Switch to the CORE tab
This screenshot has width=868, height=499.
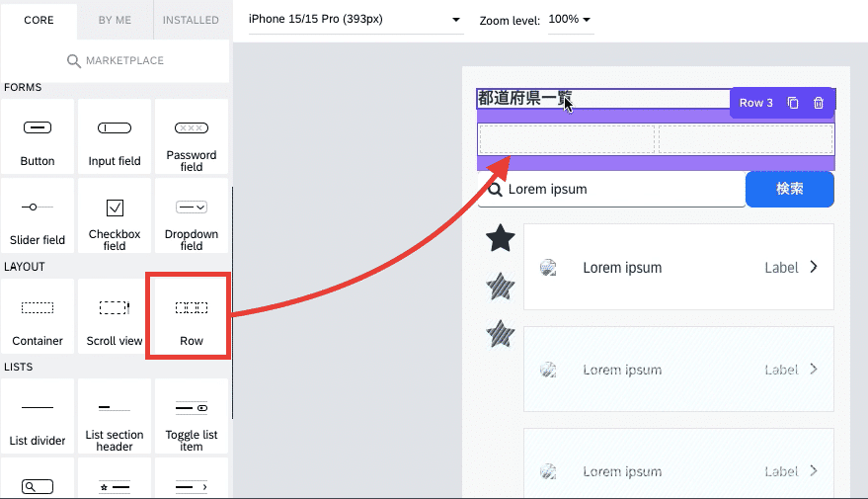pos(39,20)
